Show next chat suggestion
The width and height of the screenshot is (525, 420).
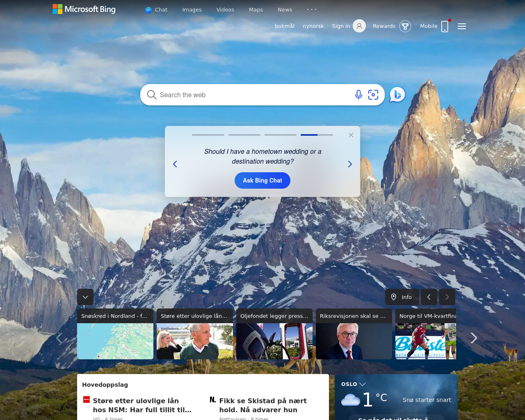coord(350,164)
